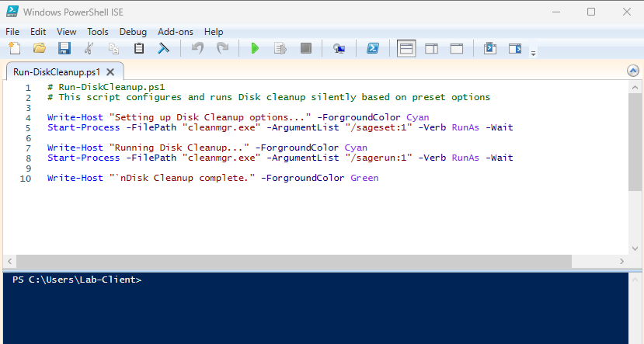
Task: Expand toolbar overflow options arrow
Action: pyautogui.click(x=533, y=54)
